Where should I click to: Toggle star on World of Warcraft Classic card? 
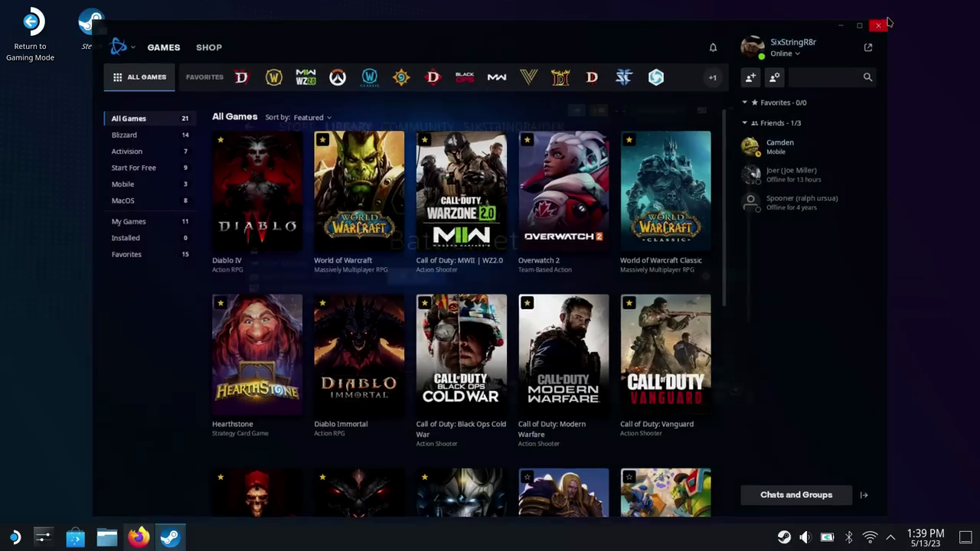629,140
